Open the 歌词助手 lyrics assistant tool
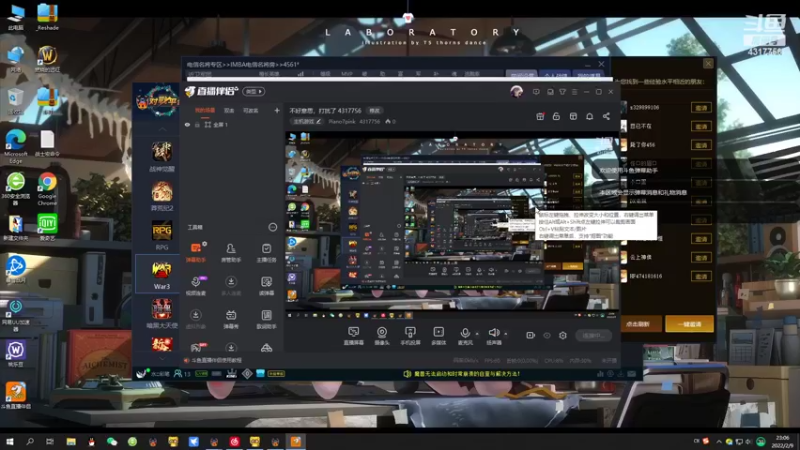800x450 pixels. (x=266, y=319)
